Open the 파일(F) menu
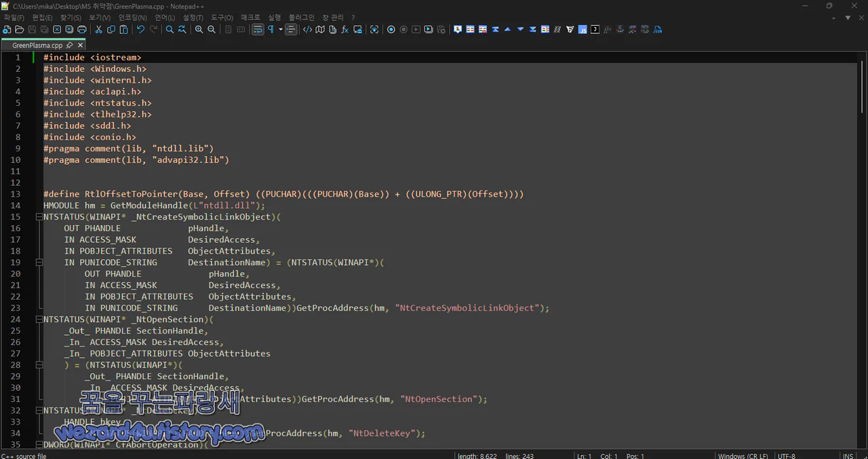The image size is (868, 459). coord(14,18)
